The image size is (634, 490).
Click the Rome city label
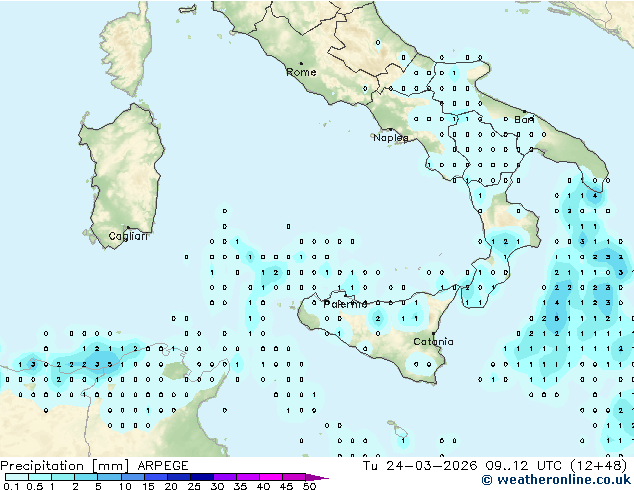point(301,72)
